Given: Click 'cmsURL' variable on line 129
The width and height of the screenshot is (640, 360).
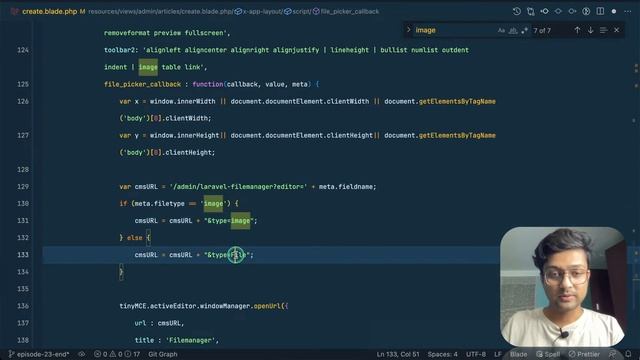Looking at the screenshot, I should [146, 187].
